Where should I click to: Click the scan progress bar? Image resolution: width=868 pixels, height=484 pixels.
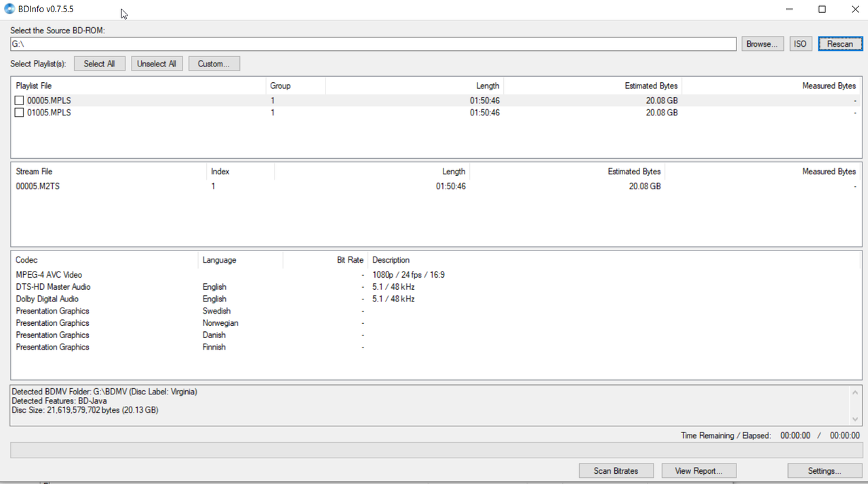[x=436, y=451]
